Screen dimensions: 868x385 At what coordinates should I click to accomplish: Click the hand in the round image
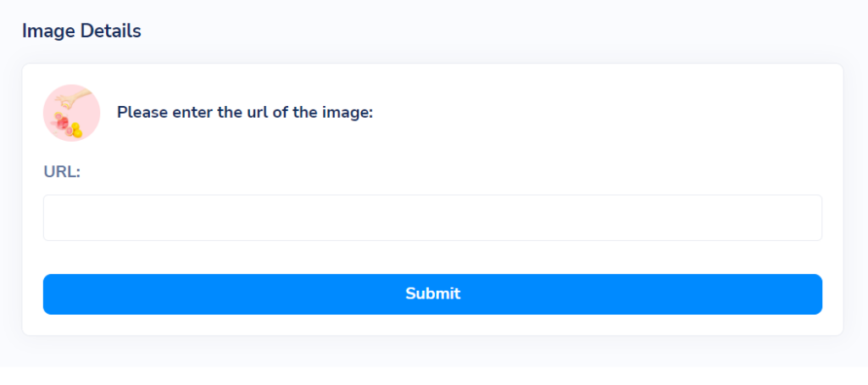pyautogui.click(x=72, y=98)
